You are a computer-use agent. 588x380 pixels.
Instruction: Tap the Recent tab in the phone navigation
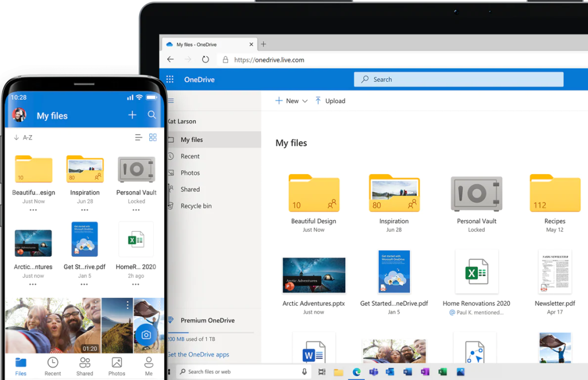click(52, 366)
